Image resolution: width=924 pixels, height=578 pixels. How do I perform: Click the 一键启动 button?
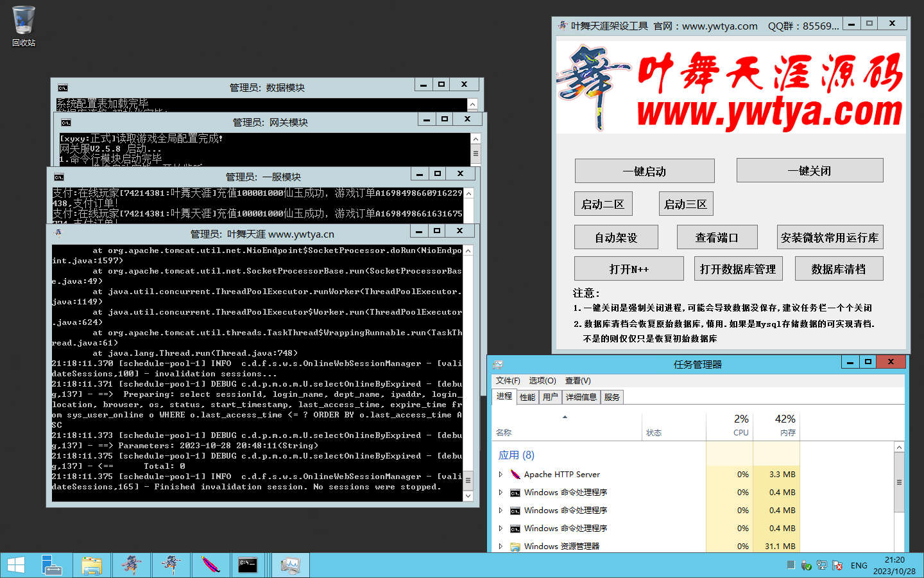[644, 171]
